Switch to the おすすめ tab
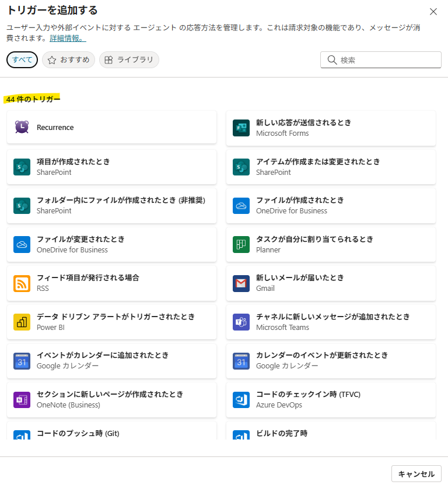This screenshot has width=448, height=485. click(x=68, y=59)
